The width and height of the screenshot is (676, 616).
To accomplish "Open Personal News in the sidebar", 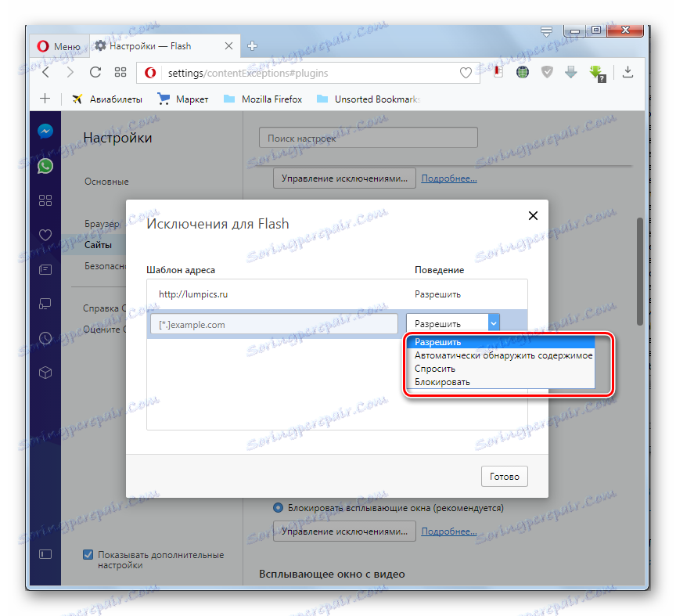I will click(x=45, y=268).
